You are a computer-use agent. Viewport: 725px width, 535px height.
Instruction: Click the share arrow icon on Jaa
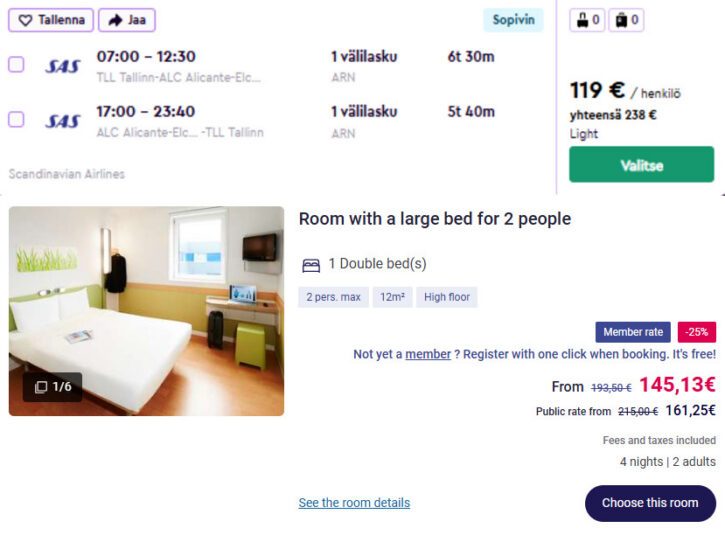(x=114, y=20)
